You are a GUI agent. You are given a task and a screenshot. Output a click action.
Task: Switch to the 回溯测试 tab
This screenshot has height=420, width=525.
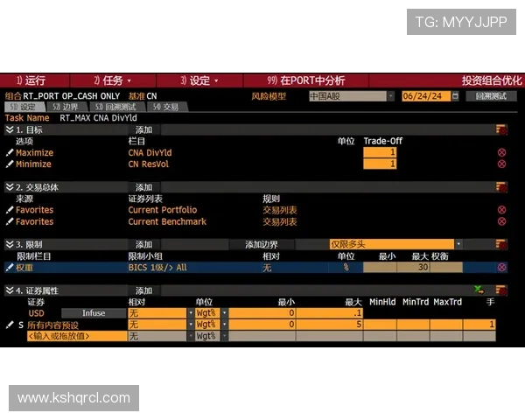(x=115, y=107)
